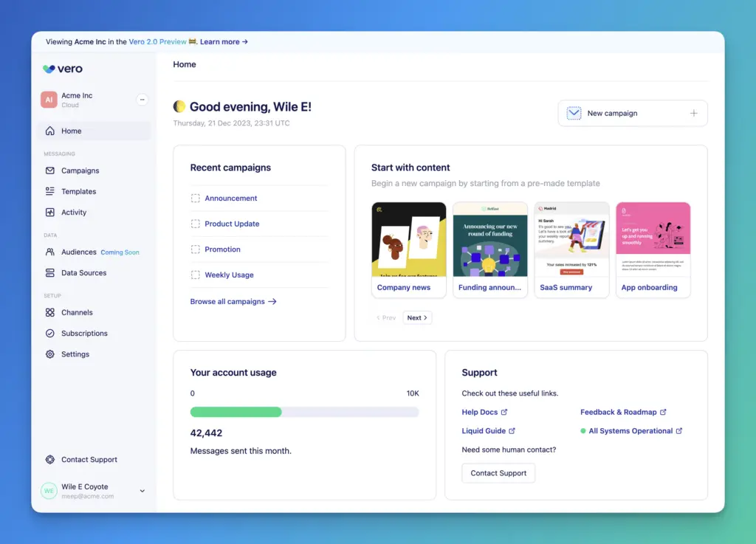Click the Vero logo in sidebar
The width and height of the screenshot is (756, 544).
click(x=63, y=69)
